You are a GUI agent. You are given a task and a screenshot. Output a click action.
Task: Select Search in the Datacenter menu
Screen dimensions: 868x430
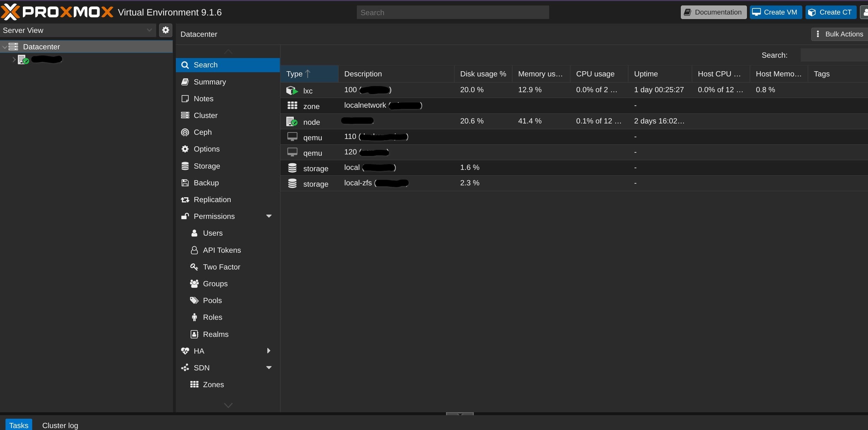pyautogui.click(x=228, y=65)
